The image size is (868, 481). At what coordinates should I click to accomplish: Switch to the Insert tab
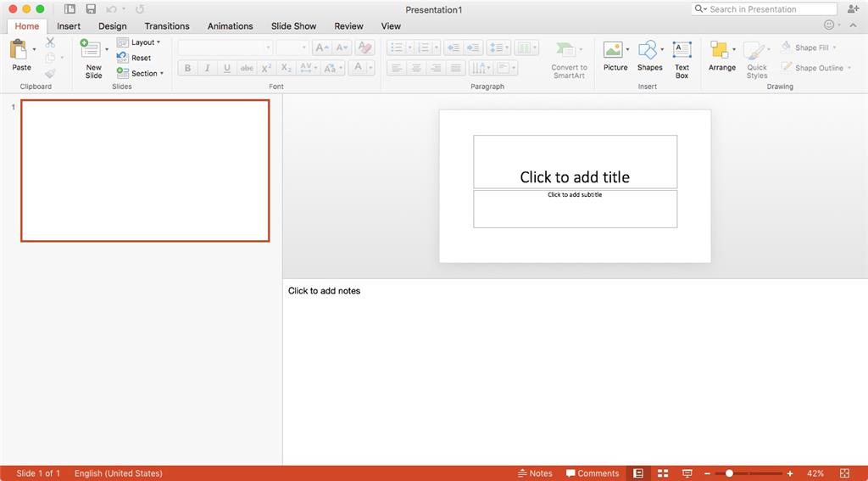click(69, 26)
